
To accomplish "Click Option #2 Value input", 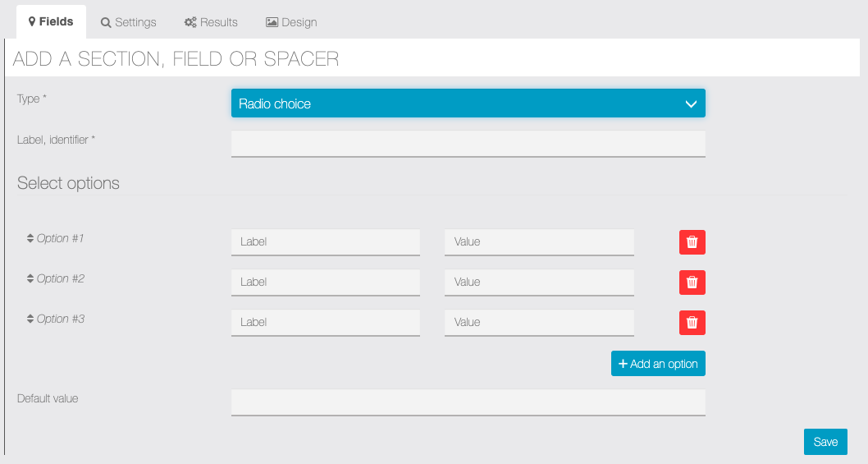I will tap(539, 283).
